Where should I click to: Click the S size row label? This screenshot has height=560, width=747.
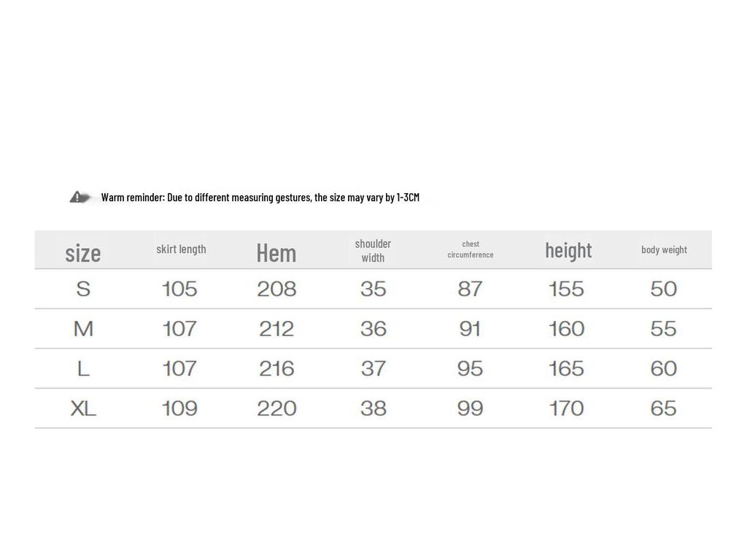83,289
